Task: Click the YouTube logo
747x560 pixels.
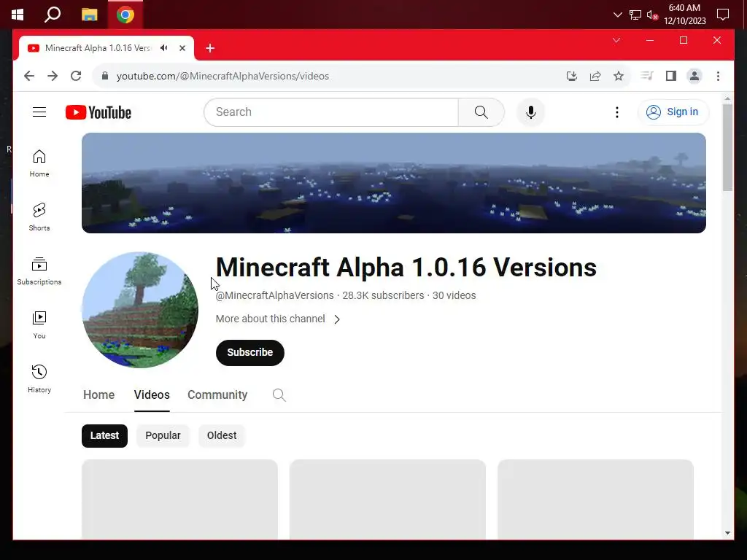Action: pos(98,112)
